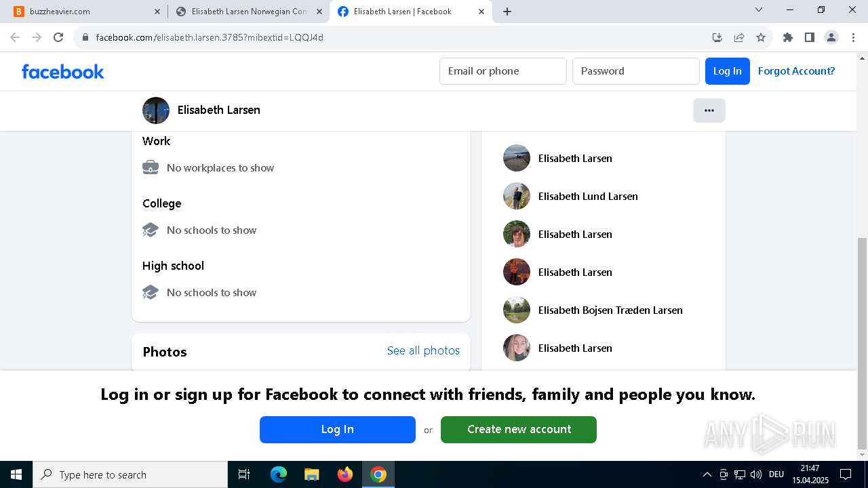Close the Elisabeth Larsen Norwegian tab
The image size is (868, 488).
coord(319,12)
